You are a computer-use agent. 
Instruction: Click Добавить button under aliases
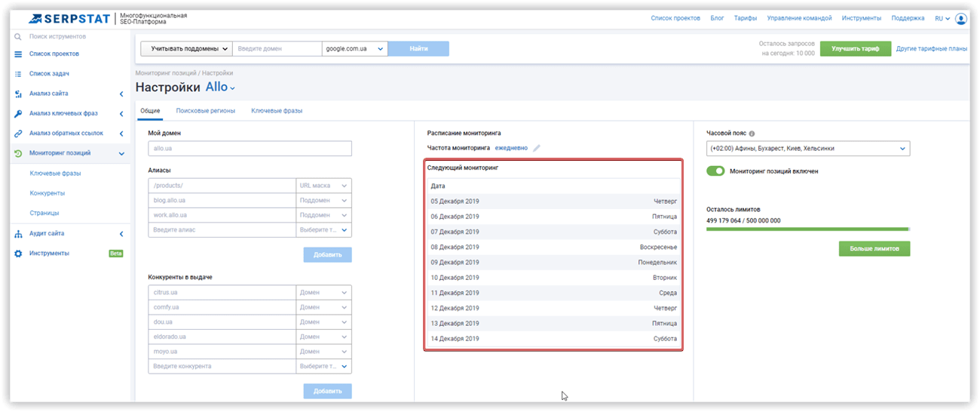pos(328,254)
